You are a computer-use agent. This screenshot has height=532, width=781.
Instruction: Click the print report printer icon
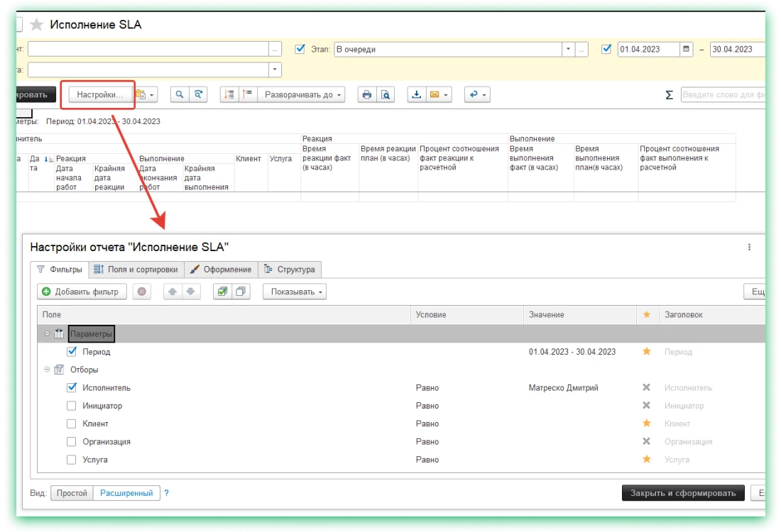(366, 94)
